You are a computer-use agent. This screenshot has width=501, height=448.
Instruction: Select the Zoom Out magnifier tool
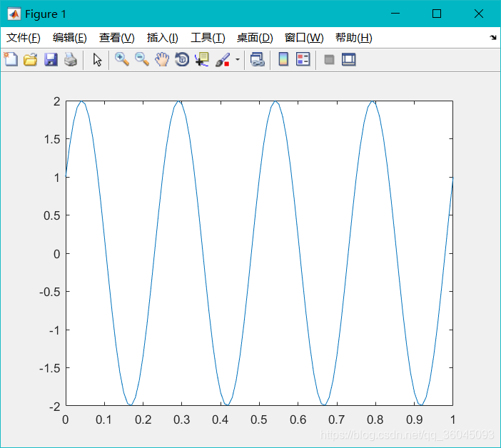click(142, 60)
